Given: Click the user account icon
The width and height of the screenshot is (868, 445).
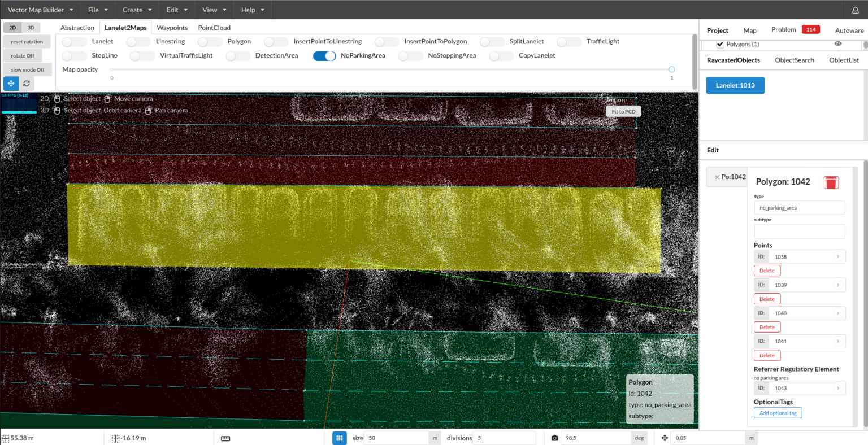Looking at the screenshot, I should [855, 10].
